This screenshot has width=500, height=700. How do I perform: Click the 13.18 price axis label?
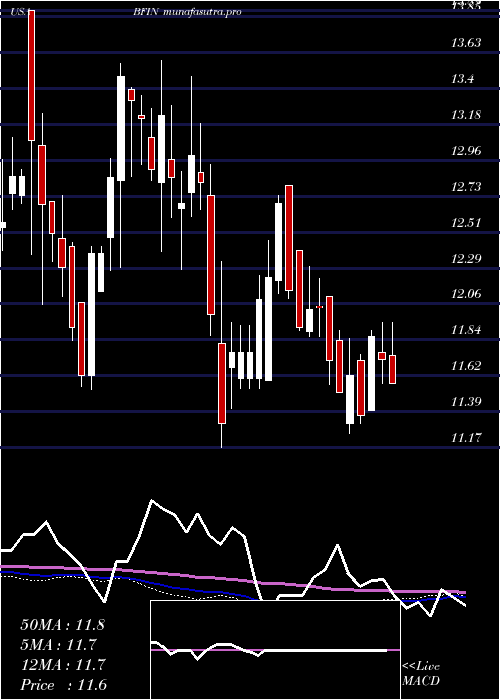(466, 115)
